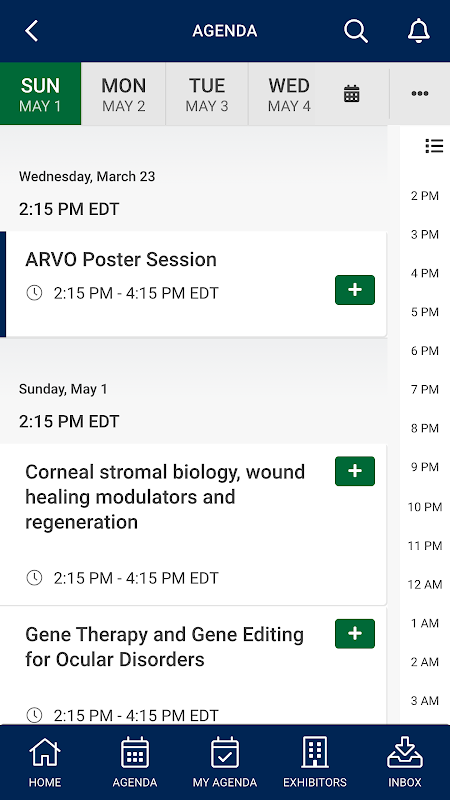Jump to 9 PM on time index

click(x=424, y=467)
